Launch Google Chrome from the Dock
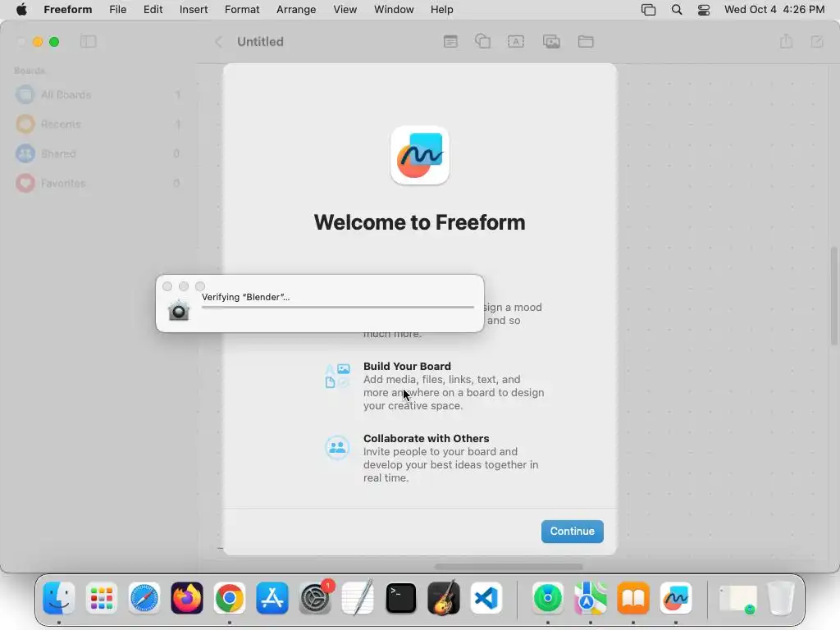The image size is (840, 630). click(230, 598)
